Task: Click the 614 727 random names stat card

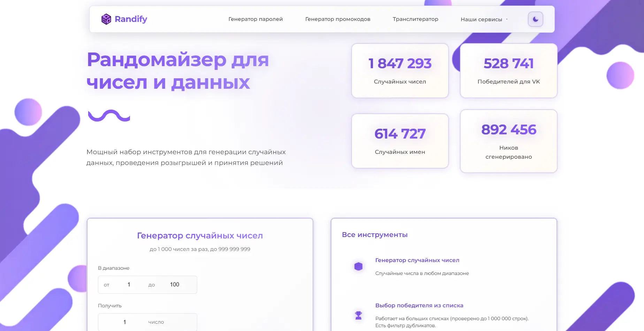Action: point(400,141)
